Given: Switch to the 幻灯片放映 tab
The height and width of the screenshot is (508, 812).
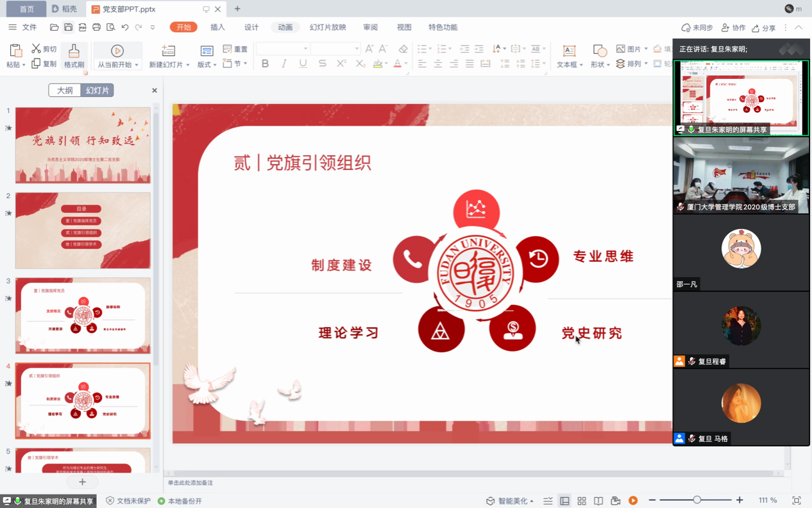Looking at the screenshot, I should [x=328, y=28].
